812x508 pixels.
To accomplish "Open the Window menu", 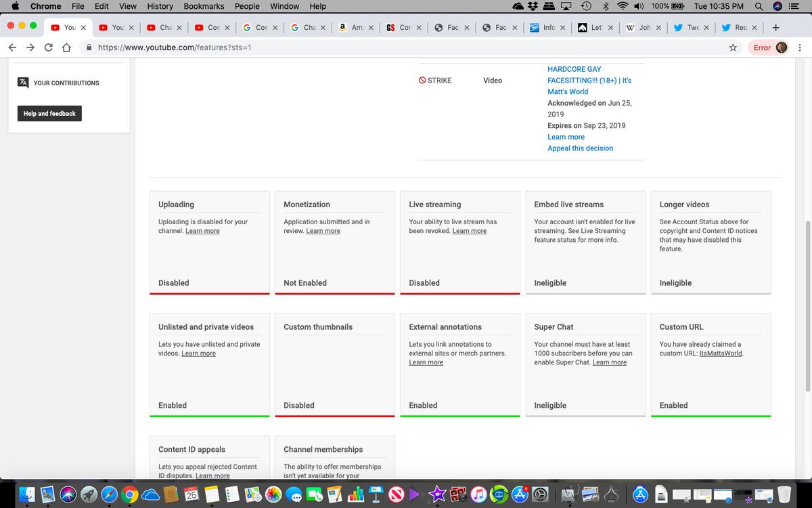I will pyautogui.click(x=284, y=6).
